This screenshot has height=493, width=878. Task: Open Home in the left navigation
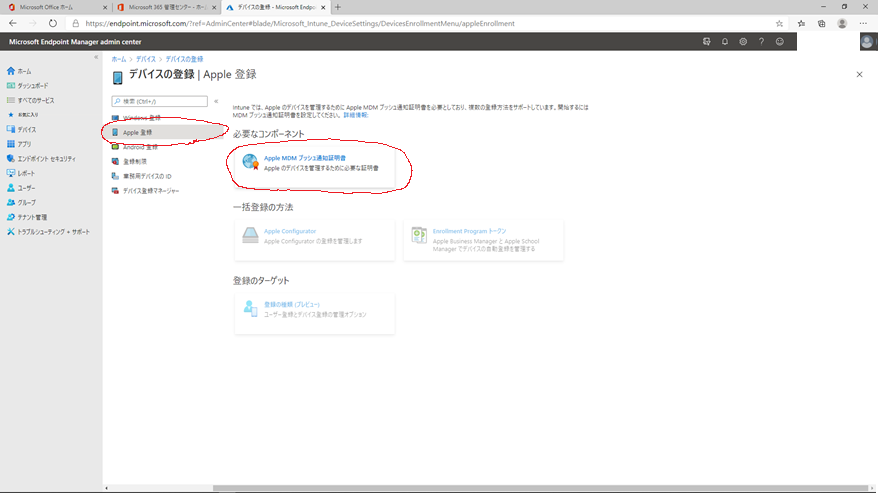(19, 71)
